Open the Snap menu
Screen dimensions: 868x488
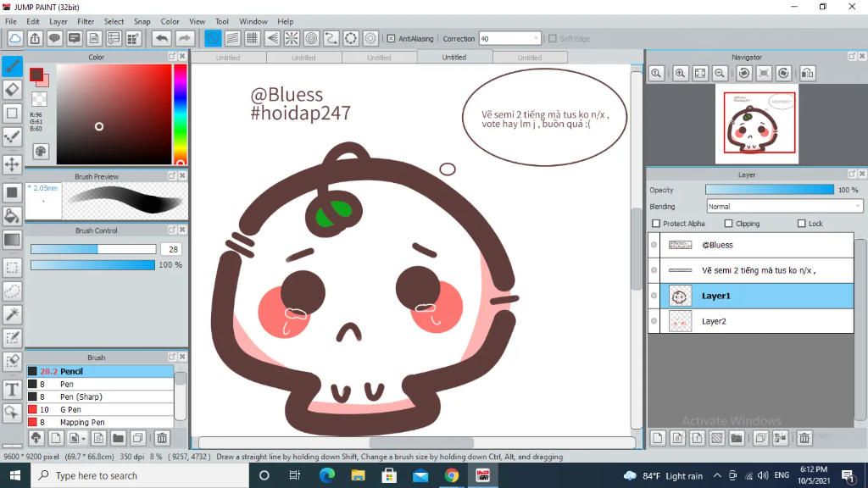(x=142, y=21)
